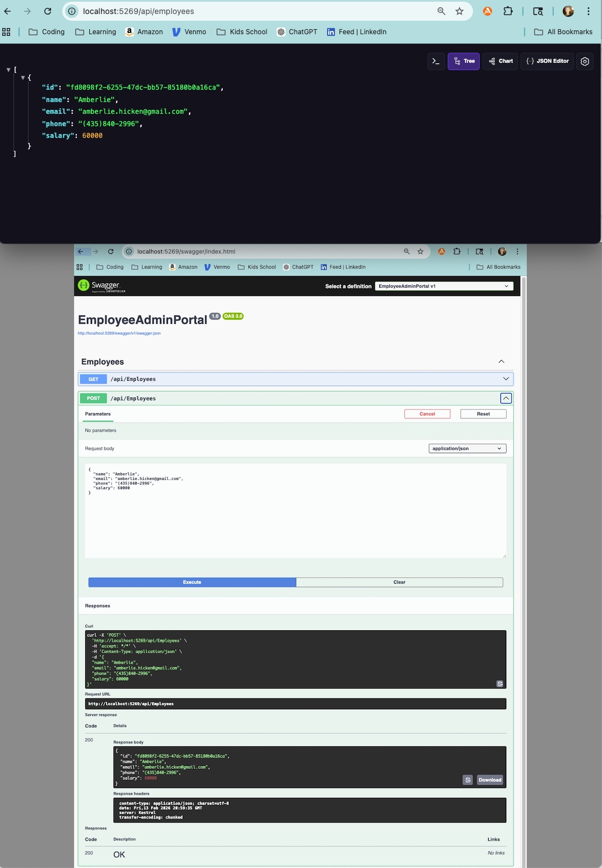Switch JSON viewer to Chart view
This screenshot has height=868, width=602.
point(500,61)
